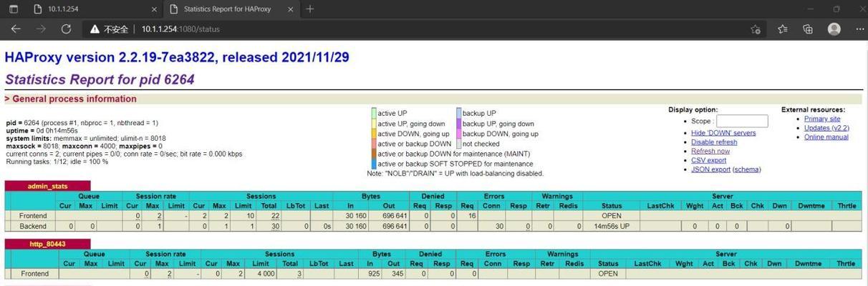Open the favorites list

(782, 29)
